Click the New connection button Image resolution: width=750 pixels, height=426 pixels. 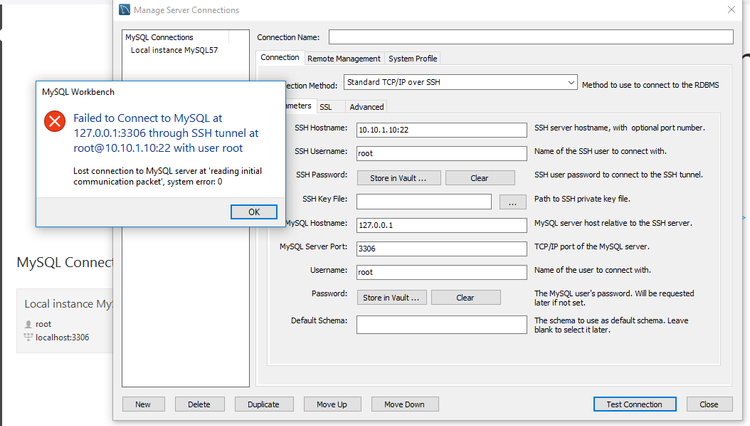click(143, 404)
